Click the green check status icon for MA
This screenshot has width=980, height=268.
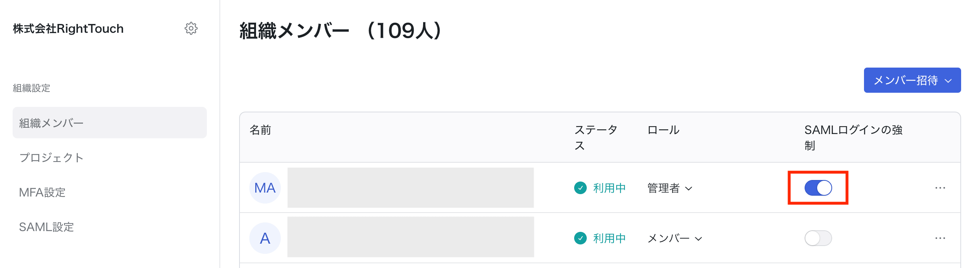coord(580,188)
